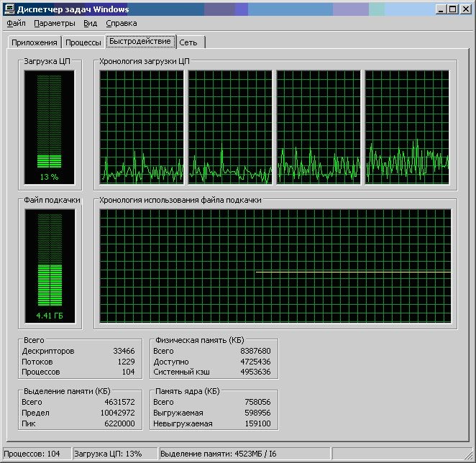Open the Файл menu
This screenshot has height=463, width=476.
tap(16, 23)
